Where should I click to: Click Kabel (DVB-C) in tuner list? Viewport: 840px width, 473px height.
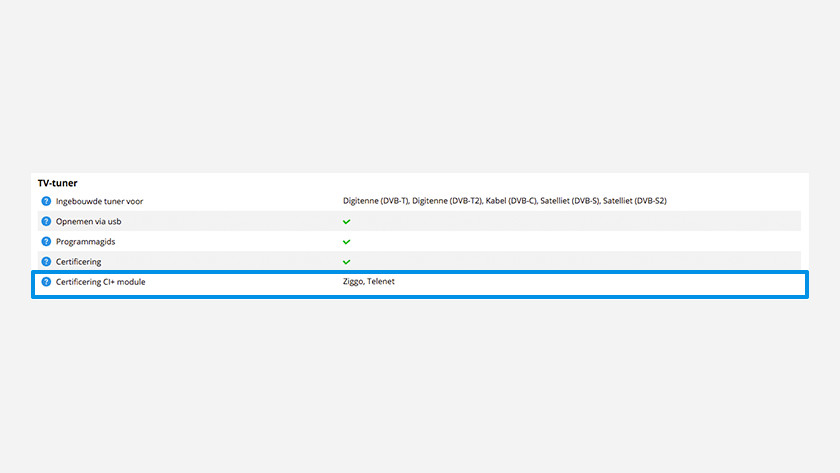click(511, 201)
